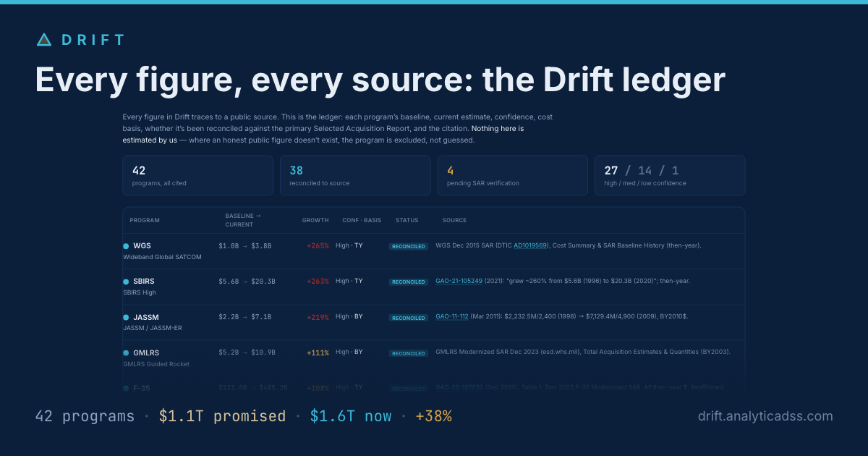Viewport: 868px width, 456px height.
Task: Click the High · TY cell in WGS row
Action: point(349,245)
